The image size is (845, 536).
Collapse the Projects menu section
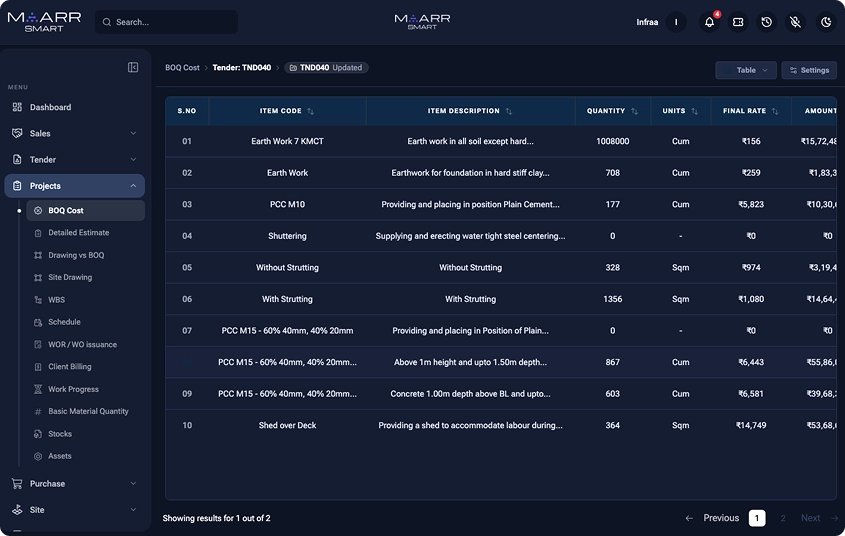[x=74, y=186]
